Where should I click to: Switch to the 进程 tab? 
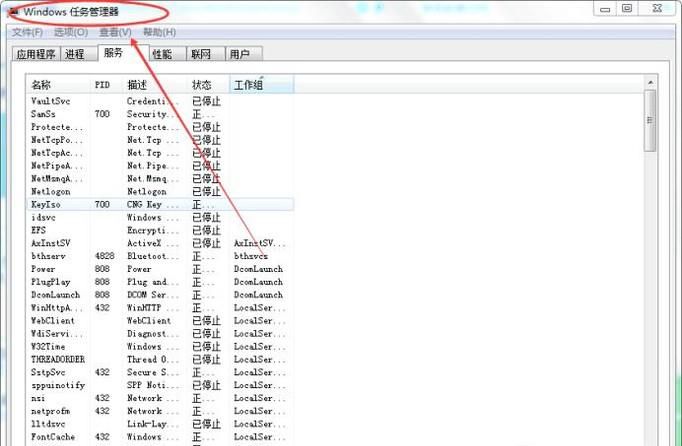(x=74, y=54)
